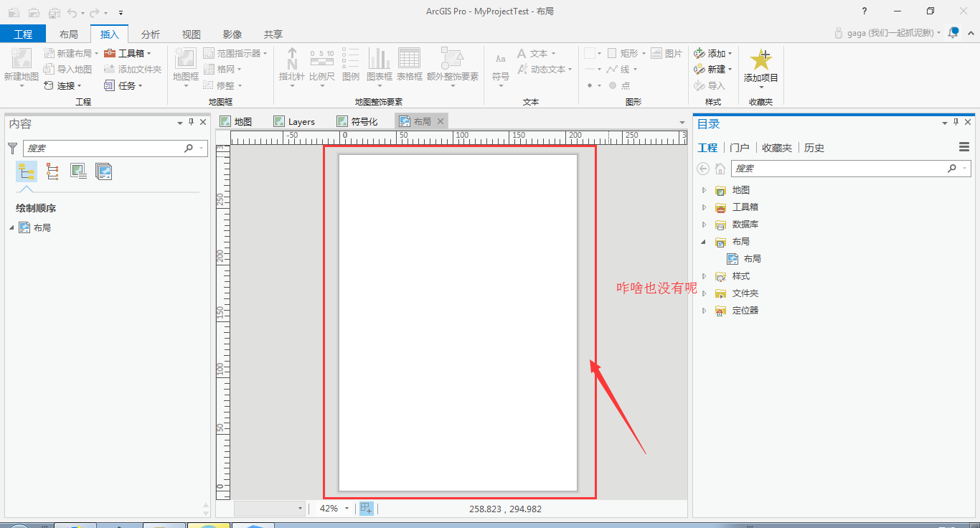
Task: Open the view tabs overflow dropdown arrow
Action: 682,123
